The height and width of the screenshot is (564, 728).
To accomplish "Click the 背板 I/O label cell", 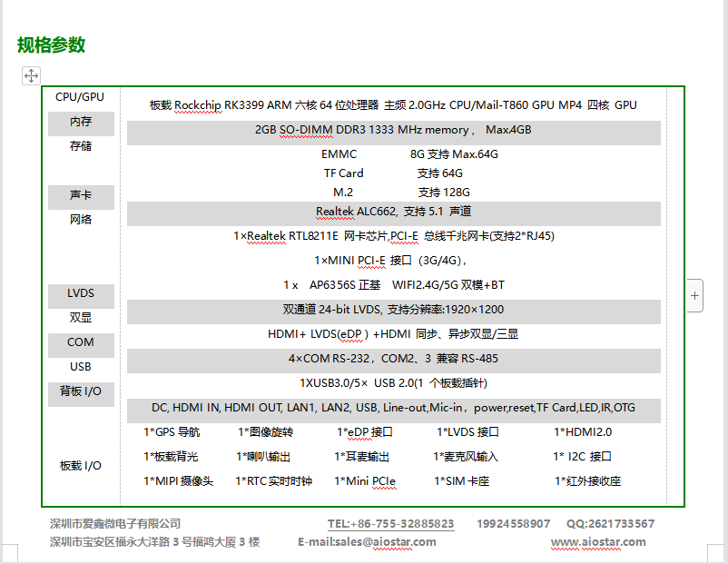I will click(81, 391).
